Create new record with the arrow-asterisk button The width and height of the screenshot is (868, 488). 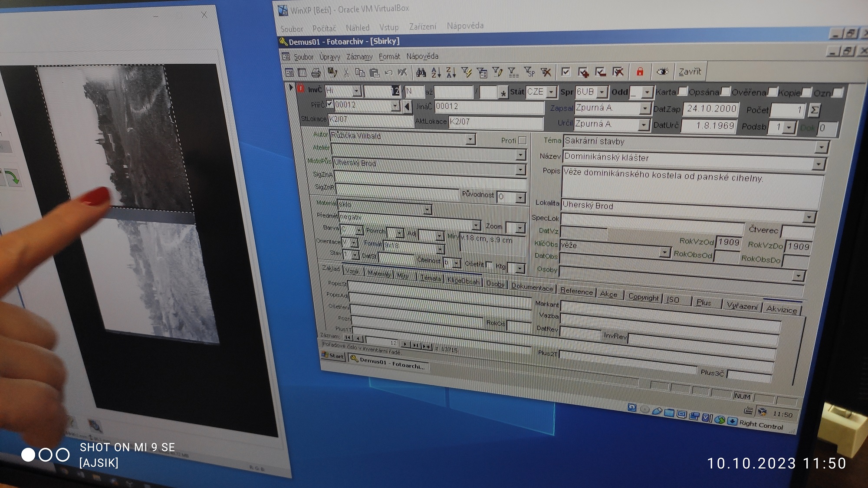pos(427,346)
